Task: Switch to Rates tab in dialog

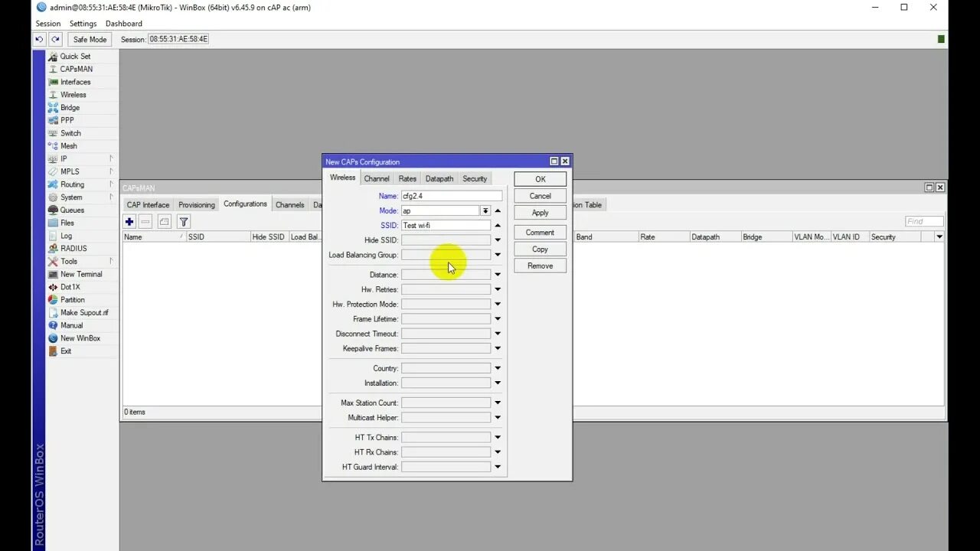Action: tap(407, 178)
